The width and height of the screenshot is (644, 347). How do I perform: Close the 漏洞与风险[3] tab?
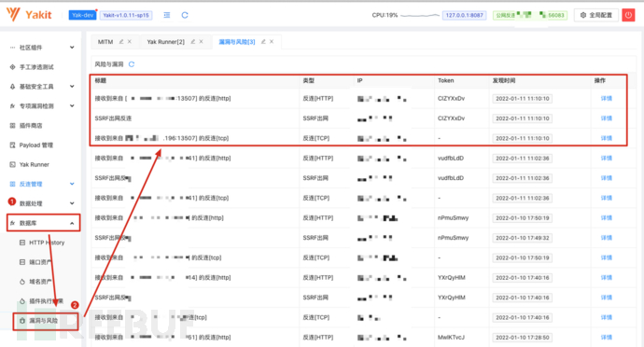pos(272,41)
